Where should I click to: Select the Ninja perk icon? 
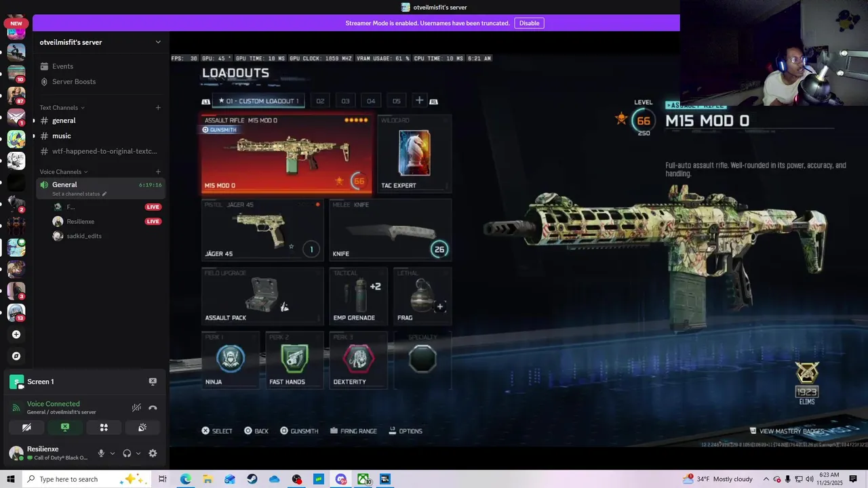pos(231,359)
